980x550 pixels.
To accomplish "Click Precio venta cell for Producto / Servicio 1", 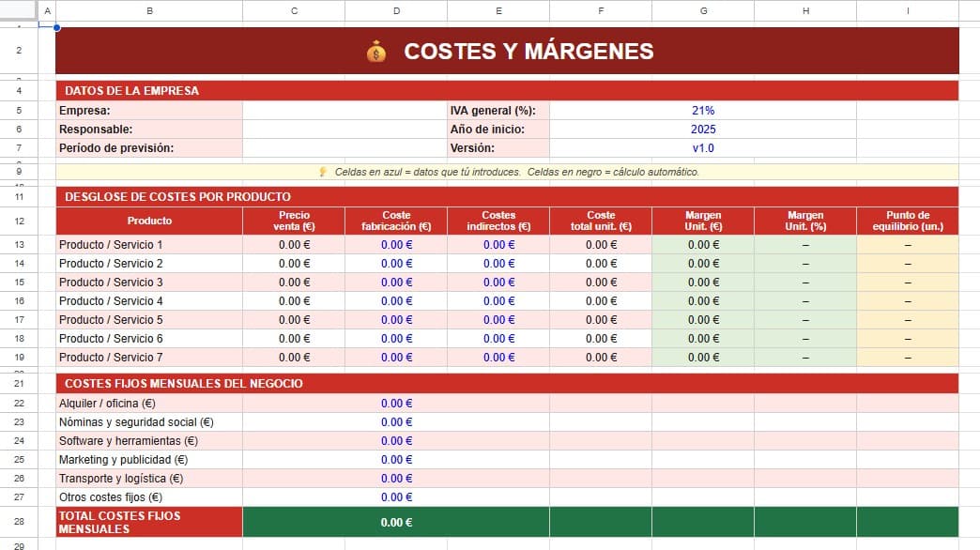I will pyautogui.click(x=294, y=244).
